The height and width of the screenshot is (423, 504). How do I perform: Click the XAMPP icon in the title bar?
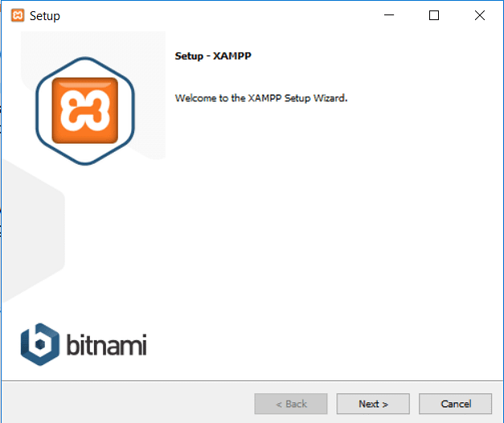pos(17,15)
